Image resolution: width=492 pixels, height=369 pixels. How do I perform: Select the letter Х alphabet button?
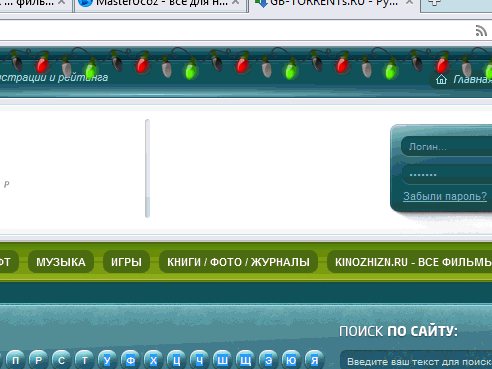153,360
